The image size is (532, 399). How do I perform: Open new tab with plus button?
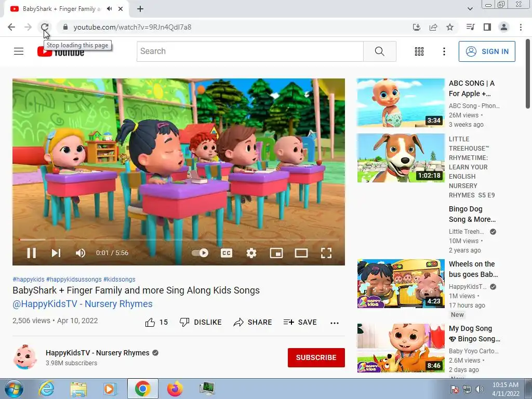pos(140,9)
